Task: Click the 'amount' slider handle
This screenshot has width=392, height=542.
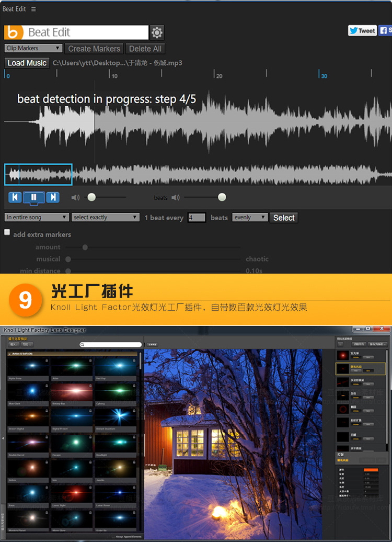Action: 85,247
